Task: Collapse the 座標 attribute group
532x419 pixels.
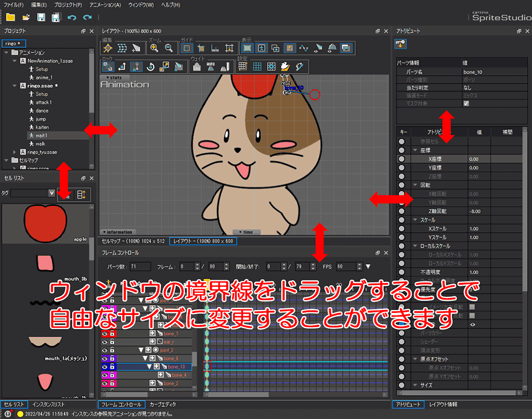Action: click(415, 150)
